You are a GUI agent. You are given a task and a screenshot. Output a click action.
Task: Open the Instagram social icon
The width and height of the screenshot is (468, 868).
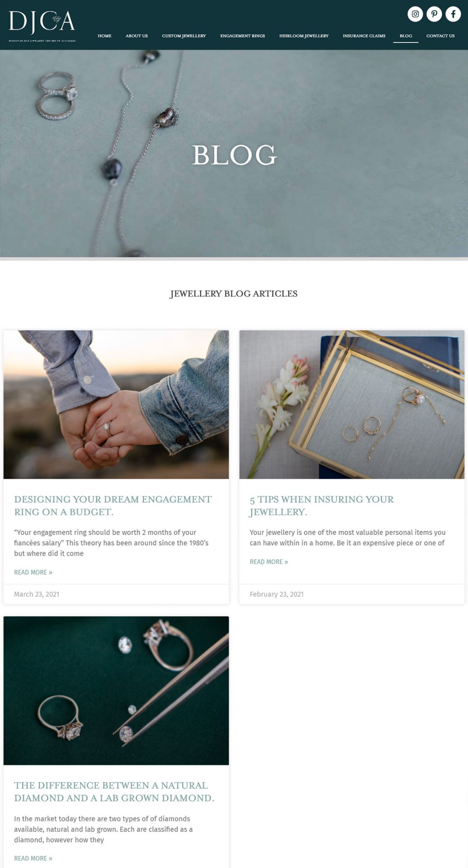pyautogui.click(x=415, y=14)
